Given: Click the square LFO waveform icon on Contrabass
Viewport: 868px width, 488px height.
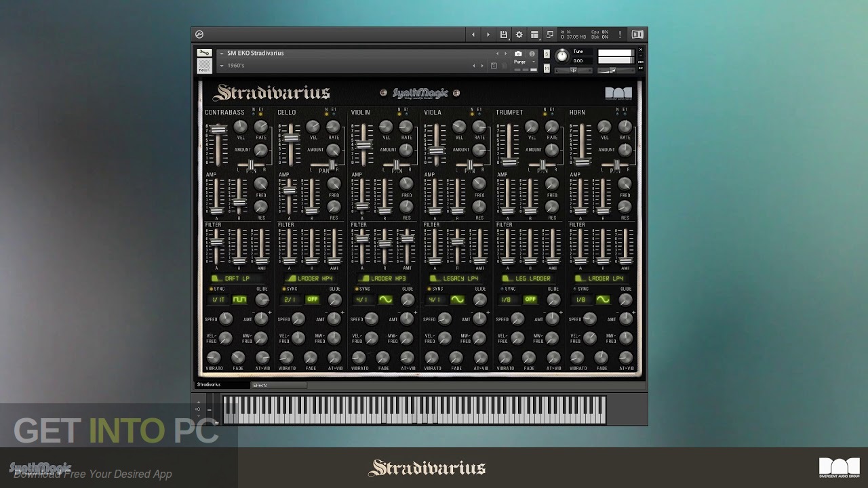Looking at the screenshot, I should 239,300.
